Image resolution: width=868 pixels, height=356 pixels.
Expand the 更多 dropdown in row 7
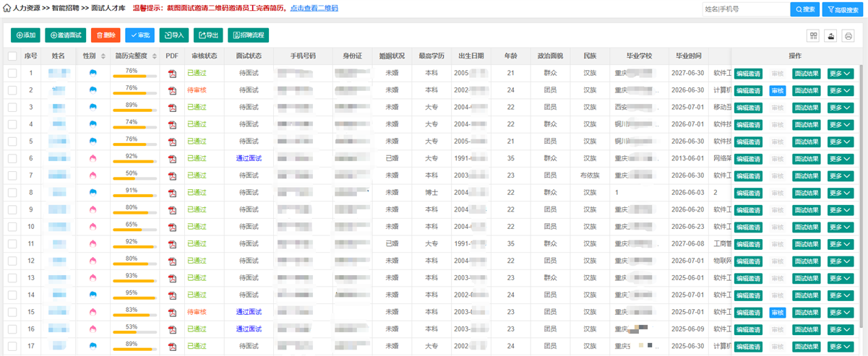pyautogui.click(x=841, y=175)
